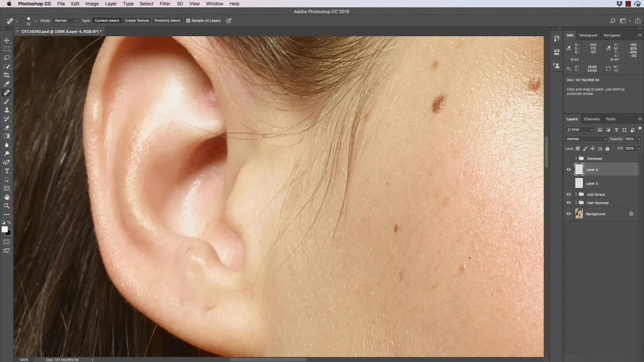The height and width of the screenshot is (362, 644).
Task: Show the hidden Layer 3
Action: pos(569,183)
